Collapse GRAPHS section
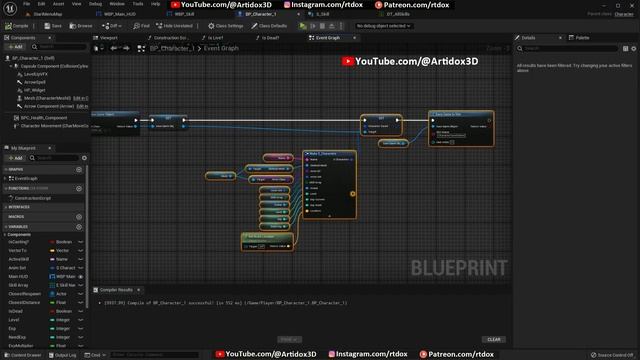This screenshot has width=640, height=360. (x=6, y=169)
